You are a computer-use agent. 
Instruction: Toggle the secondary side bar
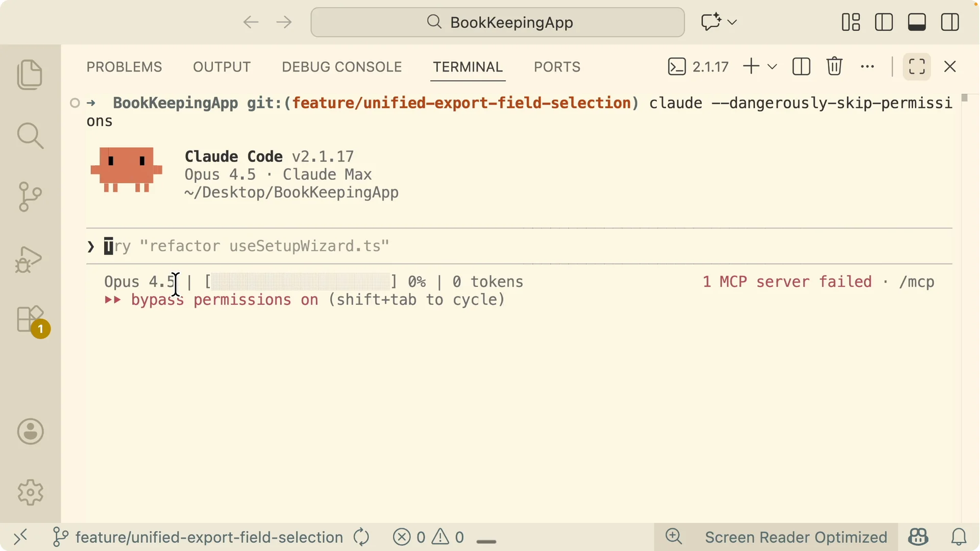pos(950,22)
